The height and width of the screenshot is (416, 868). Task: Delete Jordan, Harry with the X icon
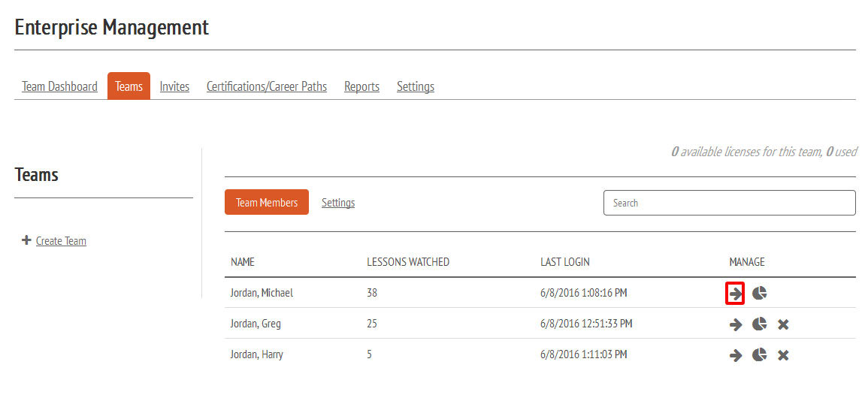[x=783, y=355]
